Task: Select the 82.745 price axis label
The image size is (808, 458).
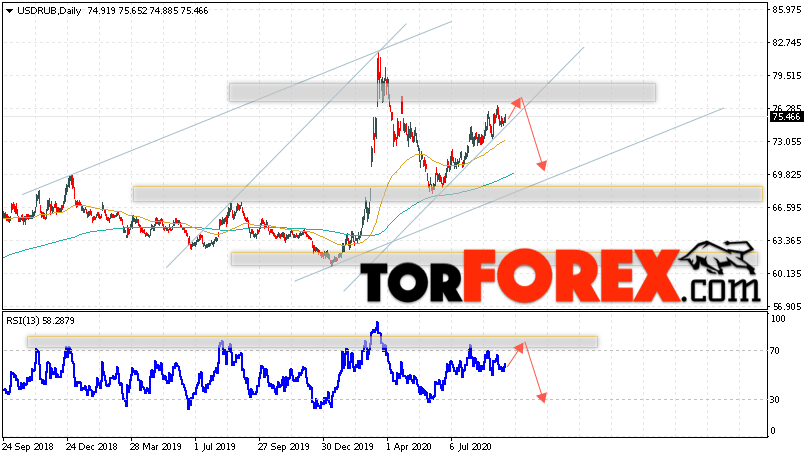Action: point(787,43)
